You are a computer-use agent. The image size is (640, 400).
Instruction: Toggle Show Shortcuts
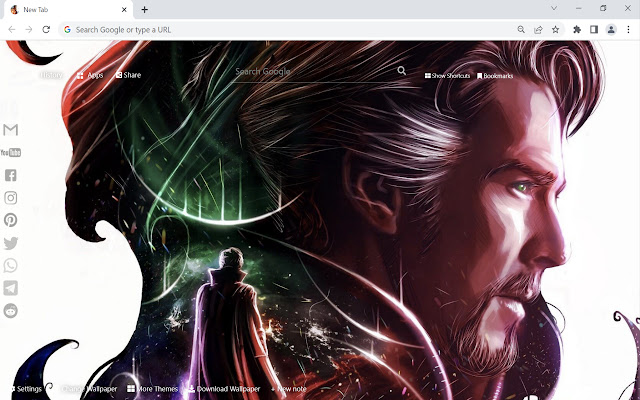(447, 76)
